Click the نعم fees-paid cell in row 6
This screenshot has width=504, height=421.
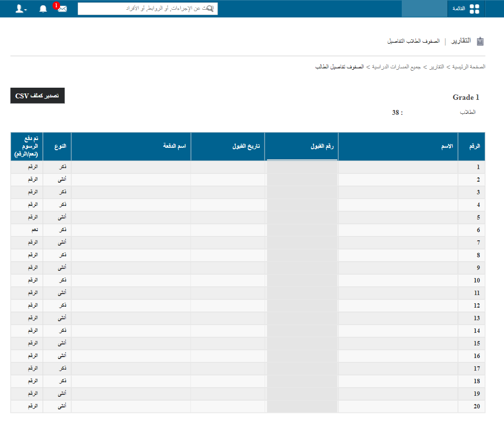pyautogui.click(x=27, y=230)
